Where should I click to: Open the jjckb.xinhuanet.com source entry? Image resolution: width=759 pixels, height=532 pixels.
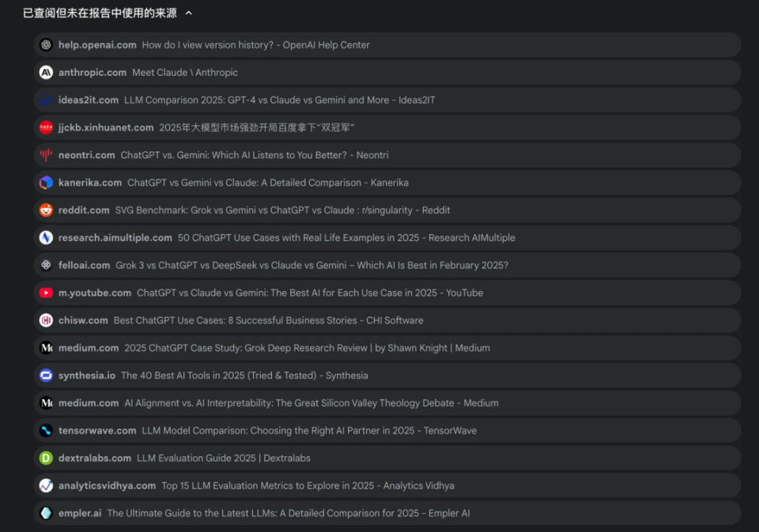387,128
